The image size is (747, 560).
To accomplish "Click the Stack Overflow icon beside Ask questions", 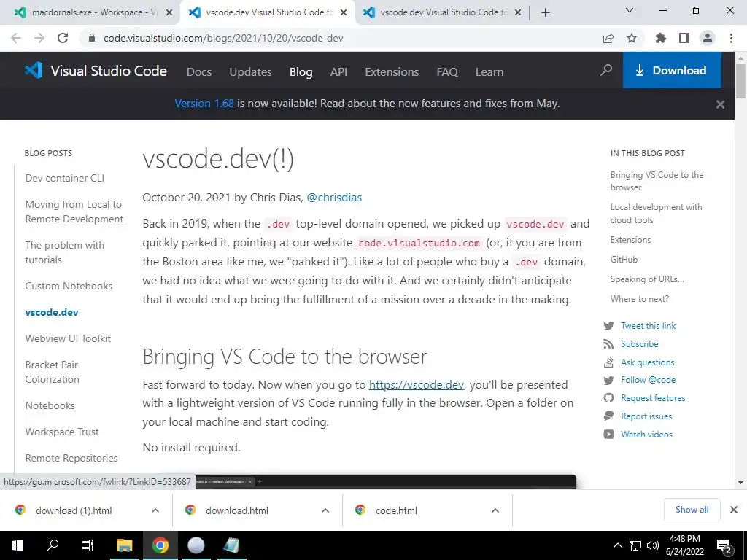I will [x=608, y=362].
